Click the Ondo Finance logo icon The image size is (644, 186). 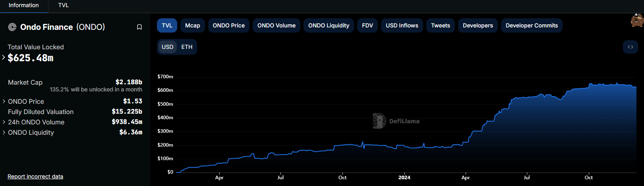pos(12,27)
